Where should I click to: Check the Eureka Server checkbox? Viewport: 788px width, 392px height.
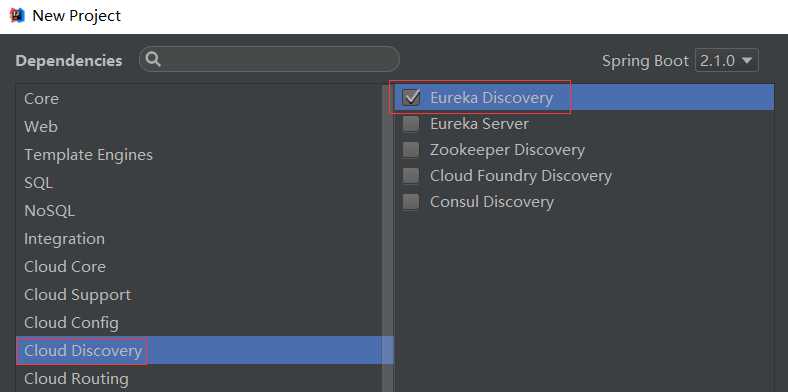pos(411,123)
